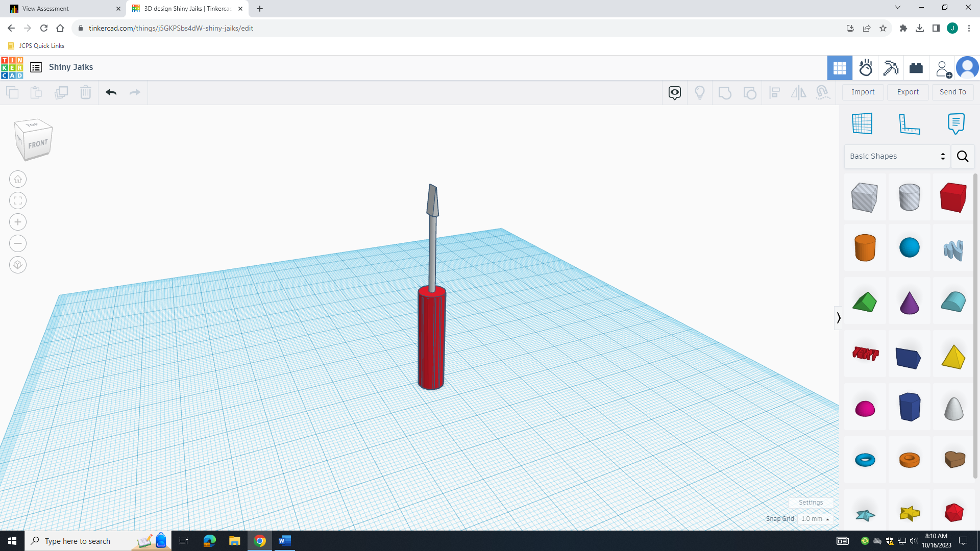Click the Zoom in plus button
Viewport: 980px width, 551px height.
pos(18,222)
